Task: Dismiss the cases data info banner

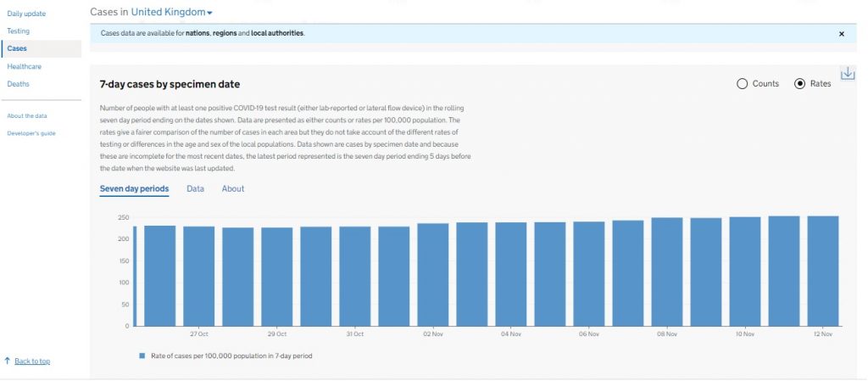Action: (x=841, y=34)
